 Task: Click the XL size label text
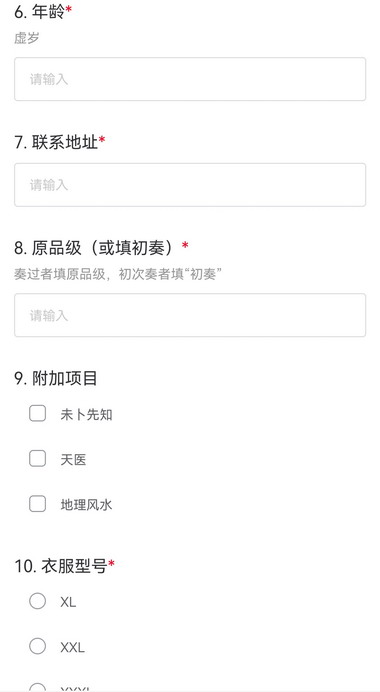point(68,602)
